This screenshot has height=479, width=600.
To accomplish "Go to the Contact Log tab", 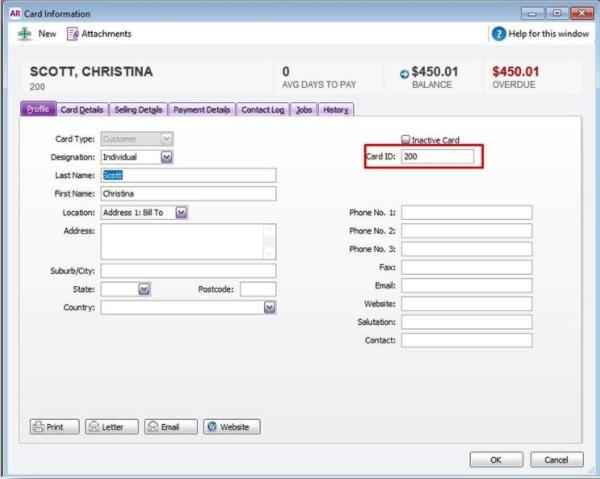I will (x=263, y=110).
